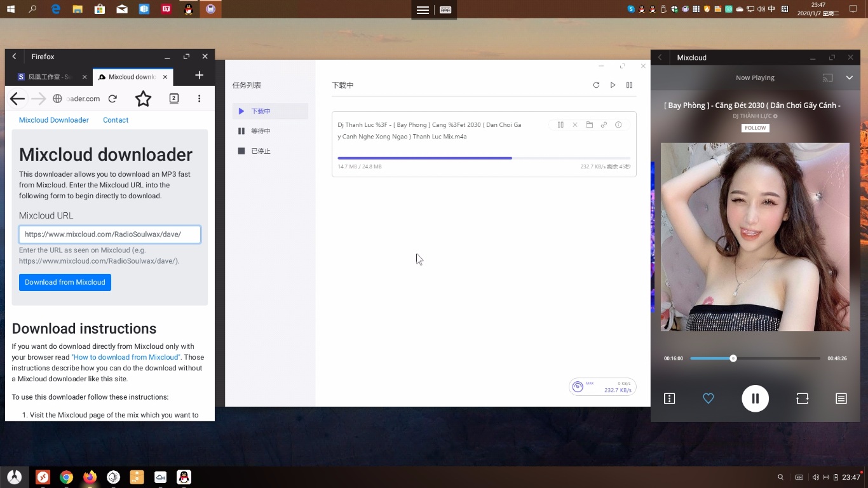Click the Mixcloud cast icon
Image resolution: width=868 pixels, height=488 pixels.
(x=827, y=78)
